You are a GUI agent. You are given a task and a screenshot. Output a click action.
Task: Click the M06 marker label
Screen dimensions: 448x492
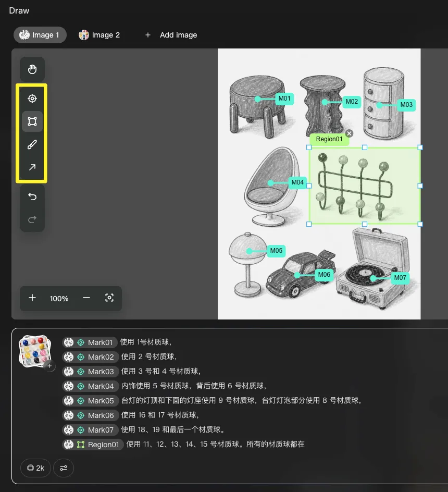(324, 275)
